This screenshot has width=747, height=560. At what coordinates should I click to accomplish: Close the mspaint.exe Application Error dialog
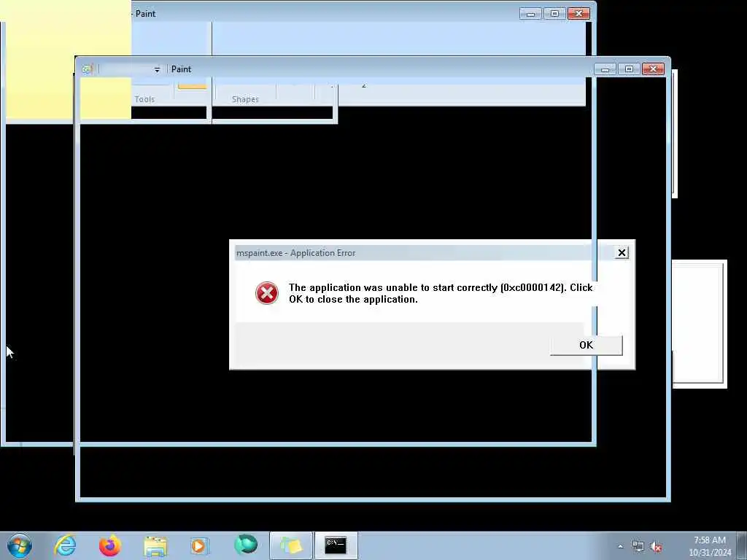[x=622, y=253]
